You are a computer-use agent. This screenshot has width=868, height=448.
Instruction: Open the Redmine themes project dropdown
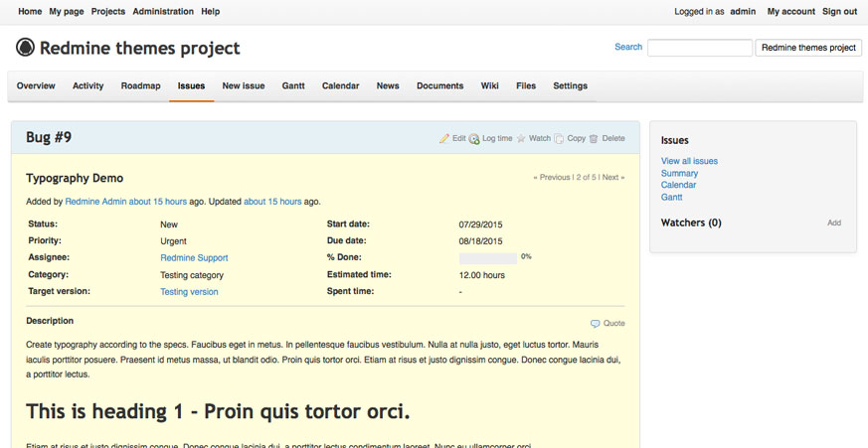(x=808, y=48)
